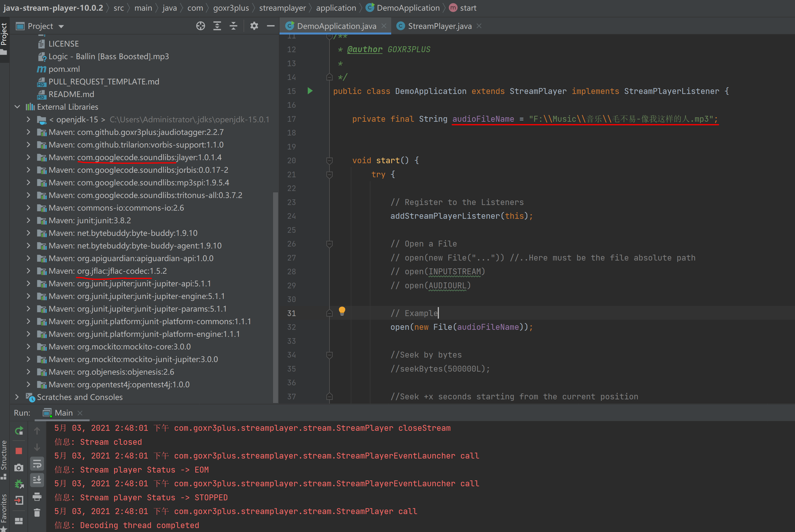Click the dump threads camera icon
The image size is (795, 532).
pyautogui.click(x=19, y=467)
